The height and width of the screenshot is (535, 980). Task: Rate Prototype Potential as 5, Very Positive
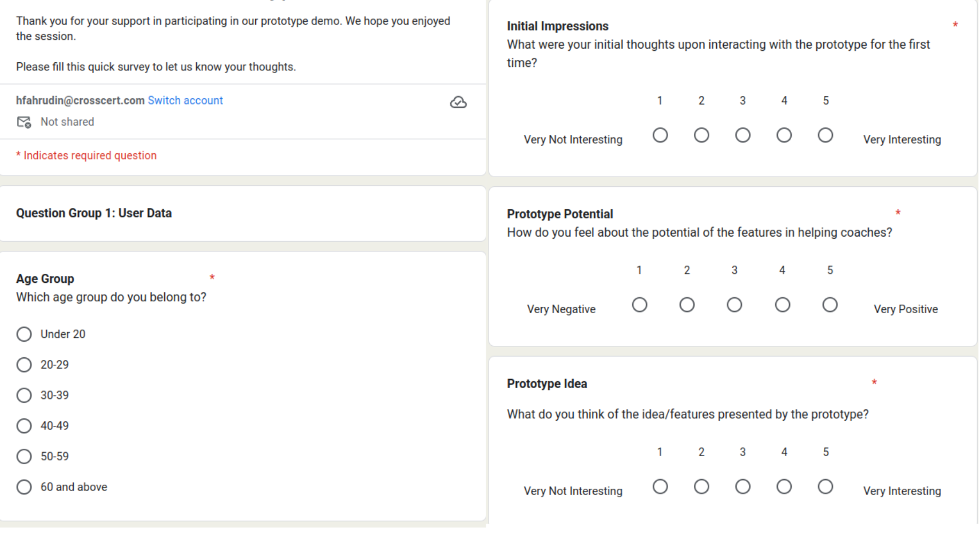pos(830,305)
